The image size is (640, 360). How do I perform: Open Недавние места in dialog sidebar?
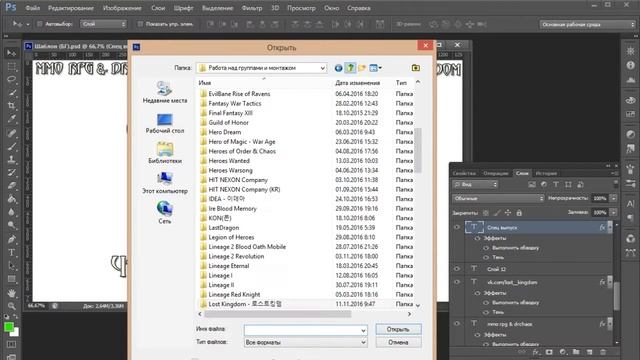(x=165, y=92)
